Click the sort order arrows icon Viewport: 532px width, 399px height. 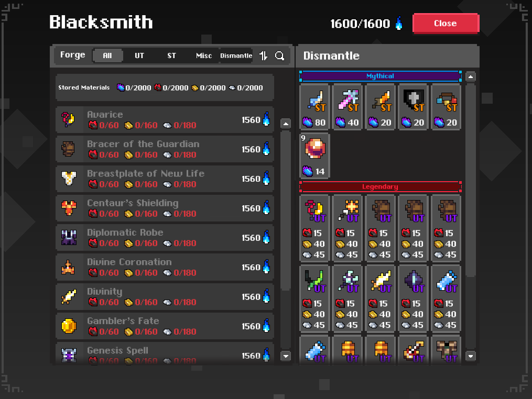[x=263, y=56]
